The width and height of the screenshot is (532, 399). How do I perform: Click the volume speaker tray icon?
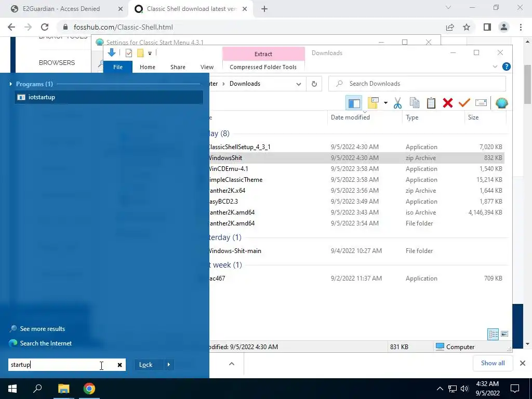[x=464, y=389]
